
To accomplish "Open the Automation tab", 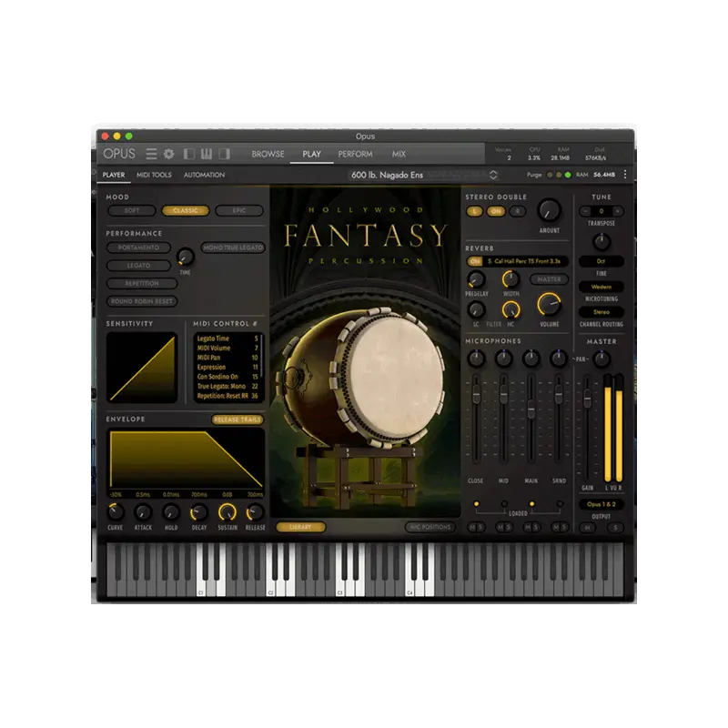I will [204, 175].
